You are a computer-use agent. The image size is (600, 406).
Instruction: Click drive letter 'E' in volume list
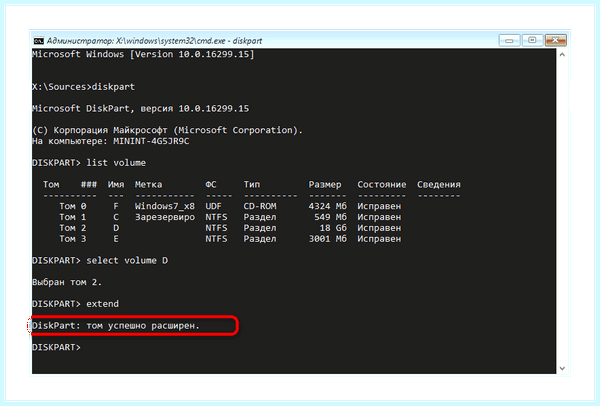coord(116,239)
